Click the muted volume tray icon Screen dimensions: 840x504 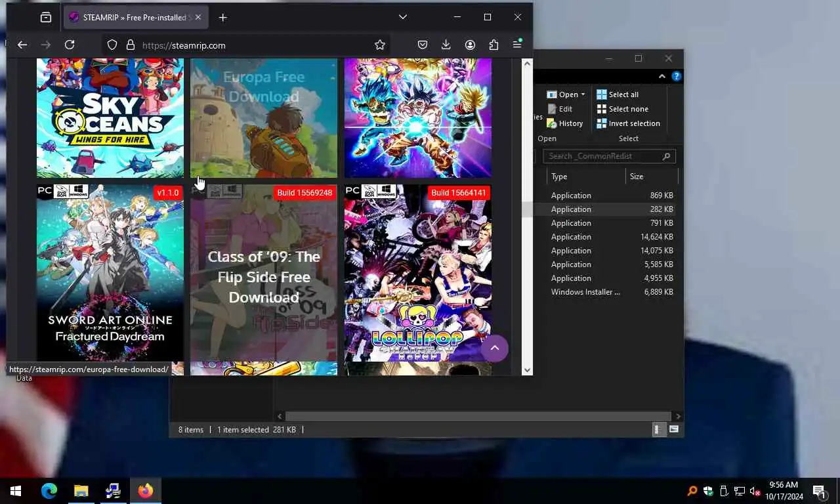tap(755, 491)
